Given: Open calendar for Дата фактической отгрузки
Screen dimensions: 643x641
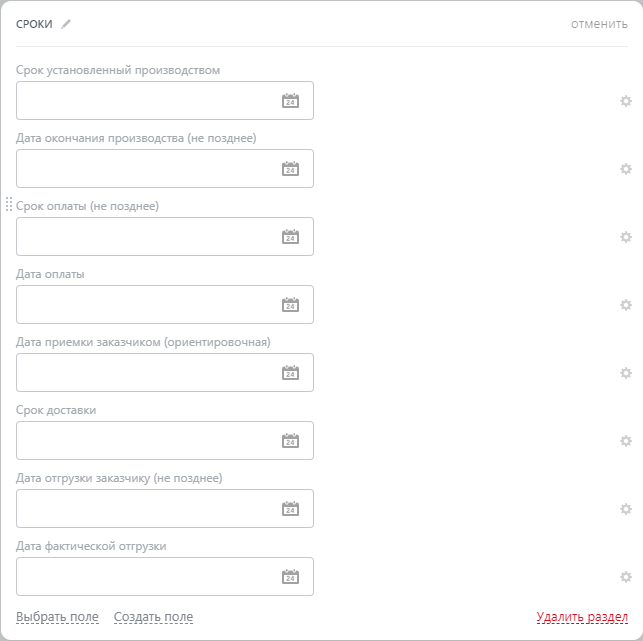Looking at the screenshot, I should point(290,576).
